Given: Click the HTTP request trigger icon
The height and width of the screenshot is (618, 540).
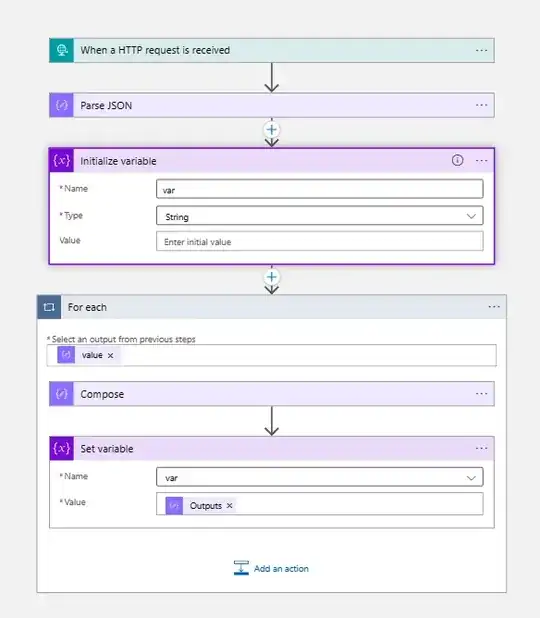Looking at the screenshot, I should [61, 50].
